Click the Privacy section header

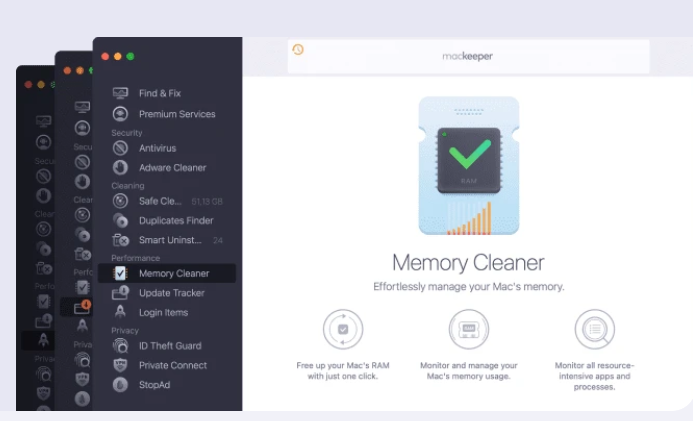point(125,330)
